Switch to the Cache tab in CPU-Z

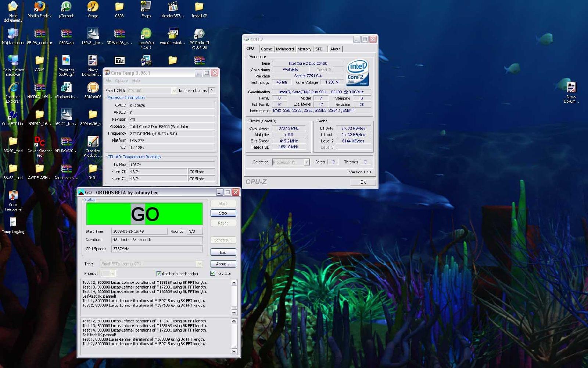[266, 49]
